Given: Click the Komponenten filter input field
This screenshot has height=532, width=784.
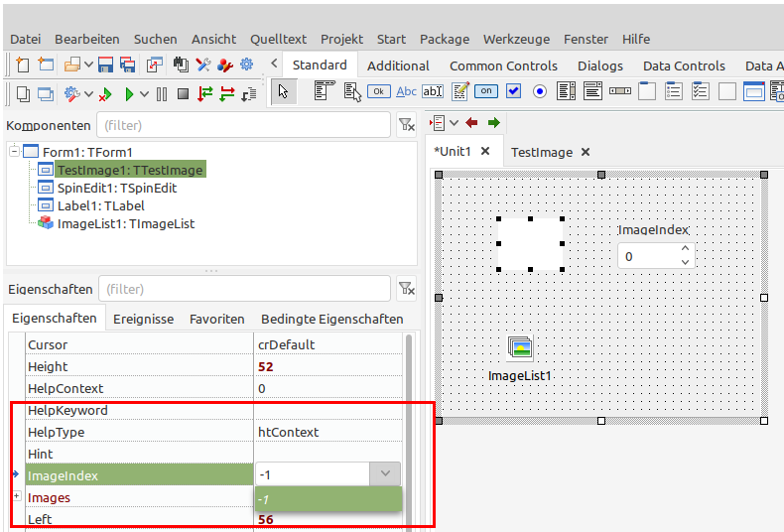Looking at the screenshot, I should [243, 125].
